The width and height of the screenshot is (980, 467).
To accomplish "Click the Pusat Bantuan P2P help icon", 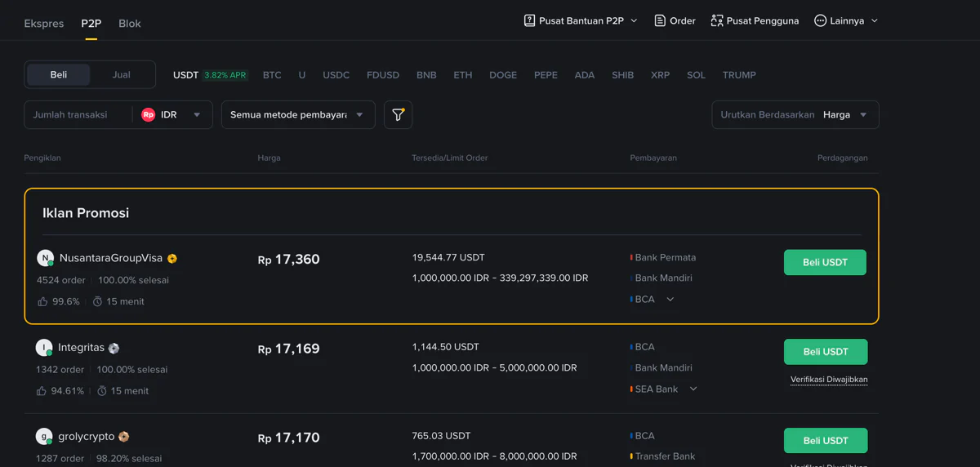I will point(529,20).
